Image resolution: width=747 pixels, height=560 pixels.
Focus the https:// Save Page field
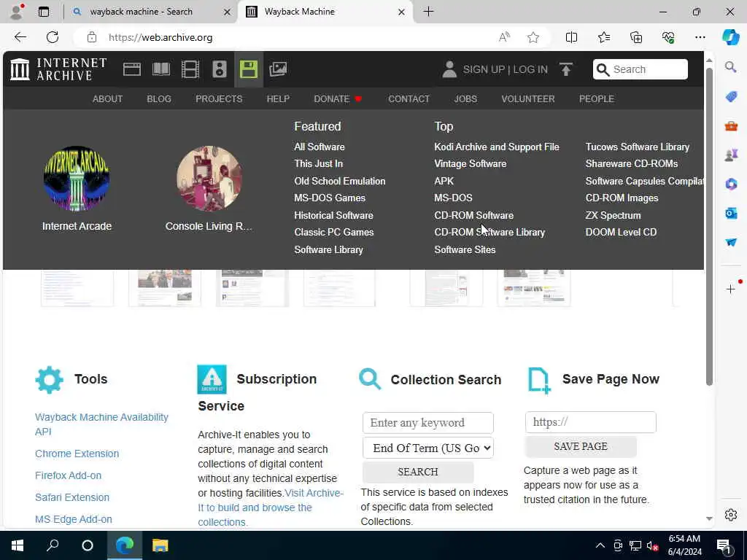[590, 422]
